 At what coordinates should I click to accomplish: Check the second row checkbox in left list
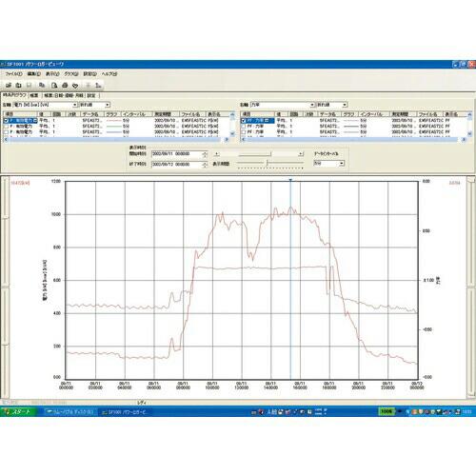point(6,127)
